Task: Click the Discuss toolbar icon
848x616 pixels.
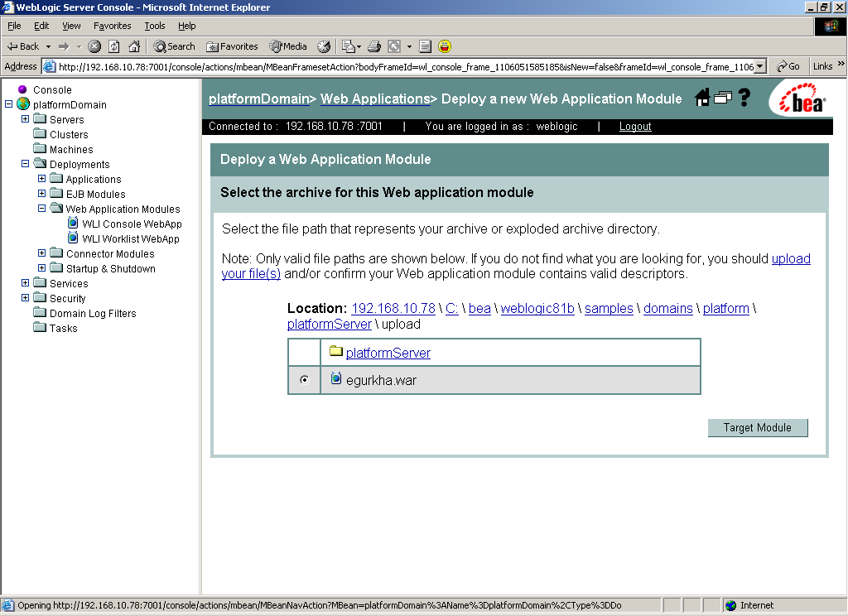Action: coord(425,46)
